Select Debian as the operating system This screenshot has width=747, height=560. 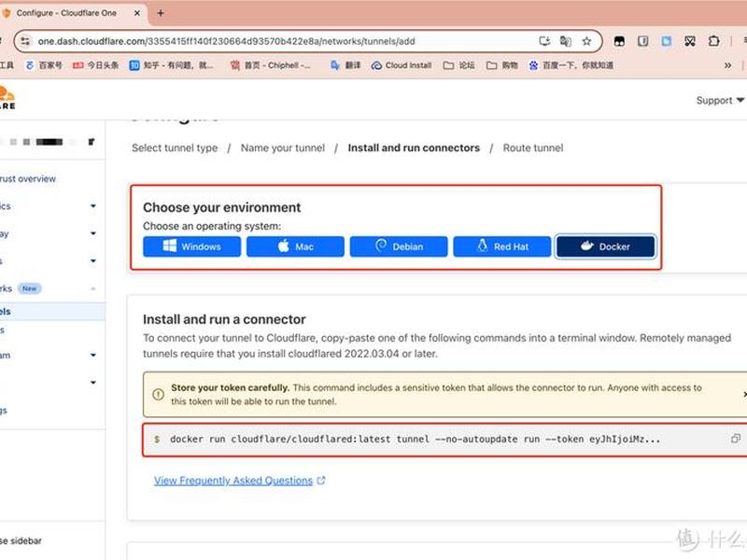399,246
